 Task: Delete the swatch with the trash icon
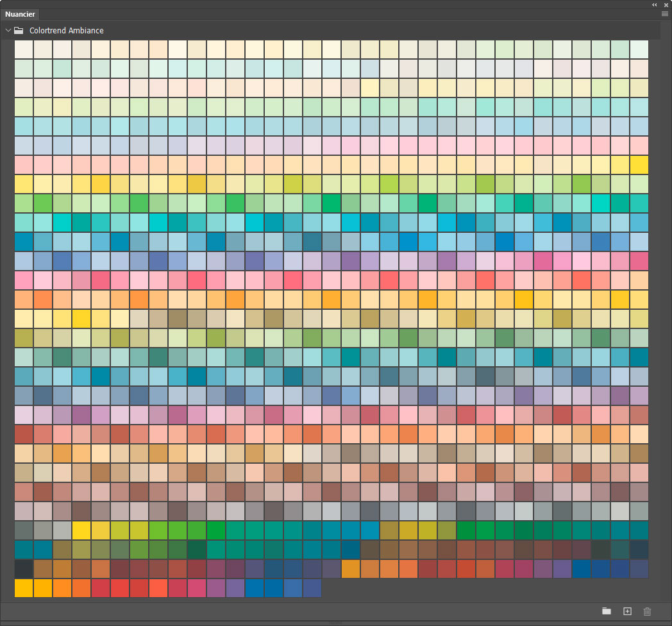(647, 611)
